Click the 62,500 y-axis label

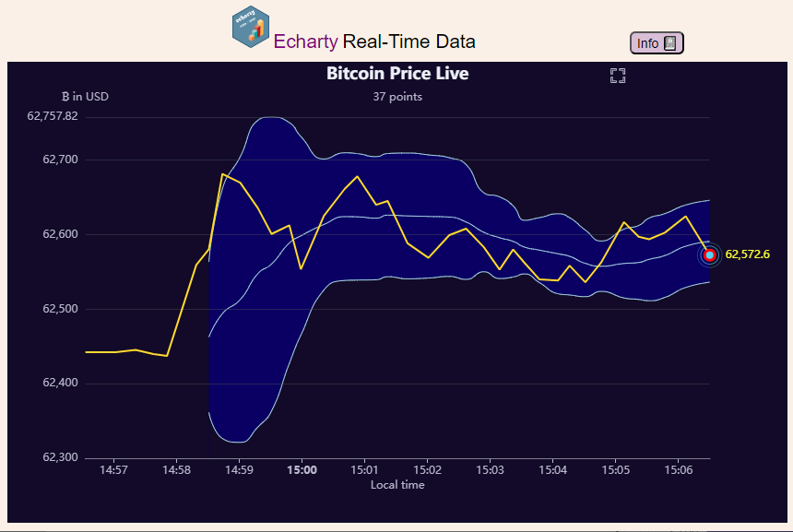tap(60, 309)
